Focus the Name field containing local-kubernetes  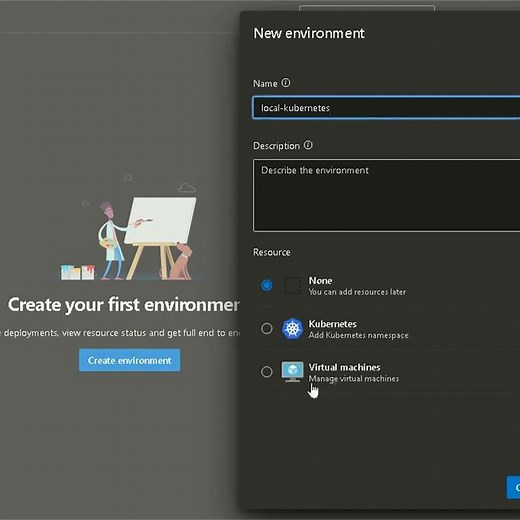[386, 108]
